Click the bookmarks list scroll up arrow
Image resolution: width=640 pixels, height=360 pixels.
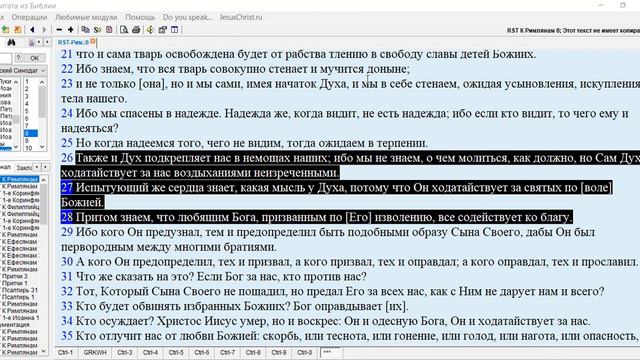point(44,180)
